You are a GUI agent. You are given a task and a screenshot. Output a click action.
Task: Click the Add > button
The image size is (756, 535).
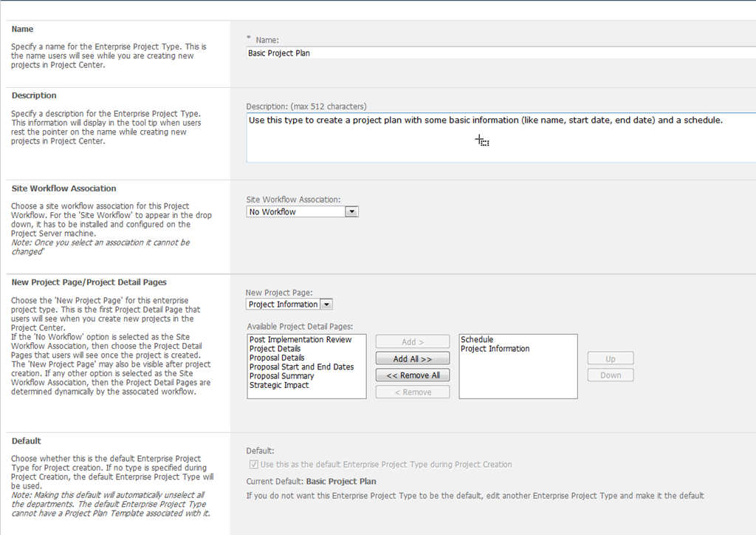pyautogui.click(x=413, y=342)
